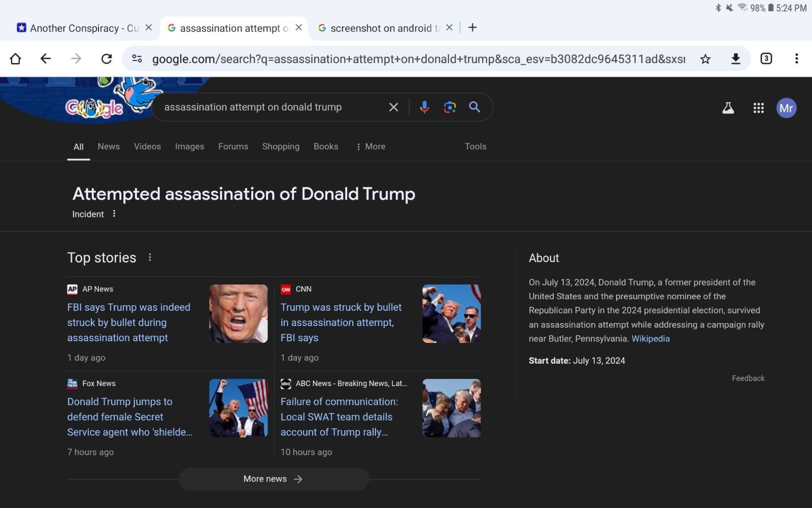Screen dimensions: 812x508
Task: Click the Fox News source logo
Action: click(73, 384)
